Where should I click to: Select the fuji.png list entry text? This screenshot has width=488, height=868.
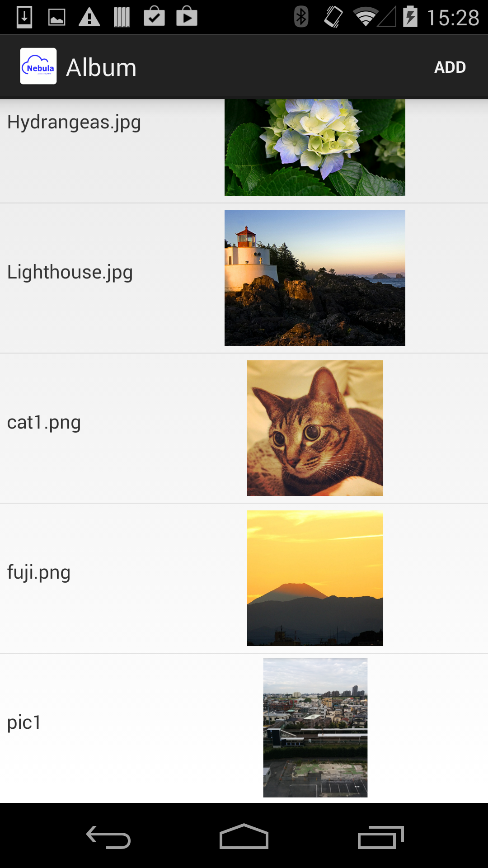(39, 573)
